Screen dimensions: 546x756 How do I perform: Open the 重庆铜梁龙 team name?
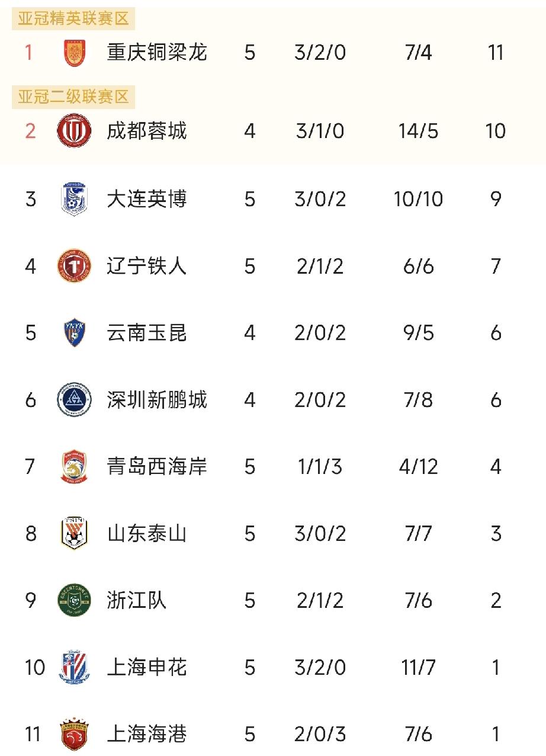tap(157, 53)
